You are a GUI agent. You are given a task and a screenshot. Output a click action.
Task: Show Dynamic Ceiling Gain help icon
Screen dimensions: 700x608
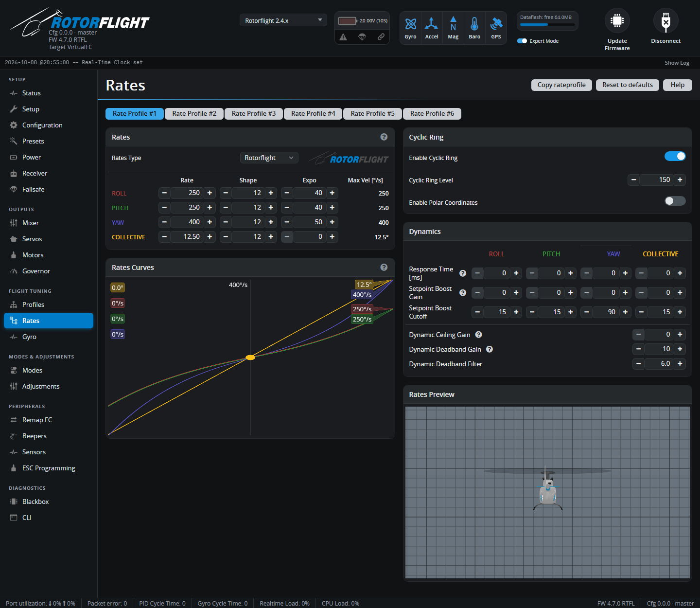pos(479,335)
